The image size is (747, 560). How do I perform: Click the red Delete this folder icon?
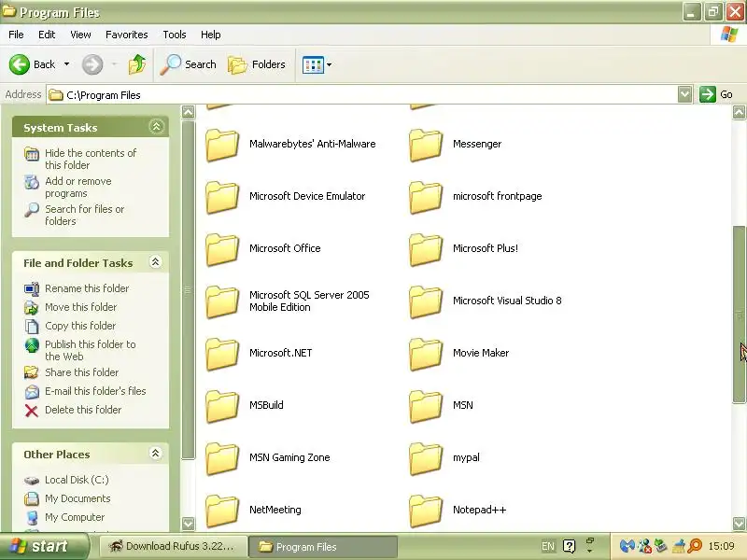point(32,411)
